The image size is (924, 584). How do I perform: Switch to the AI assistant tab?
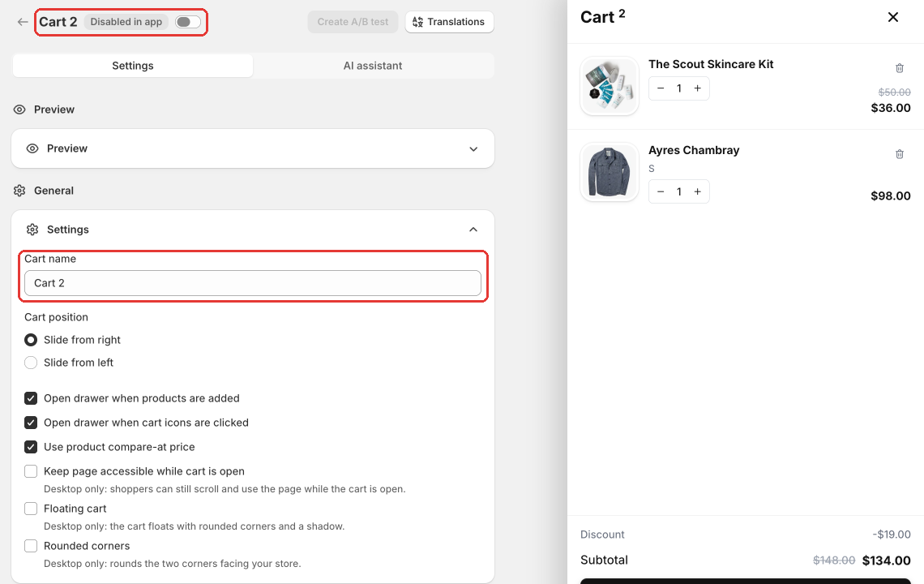[372, 66]
